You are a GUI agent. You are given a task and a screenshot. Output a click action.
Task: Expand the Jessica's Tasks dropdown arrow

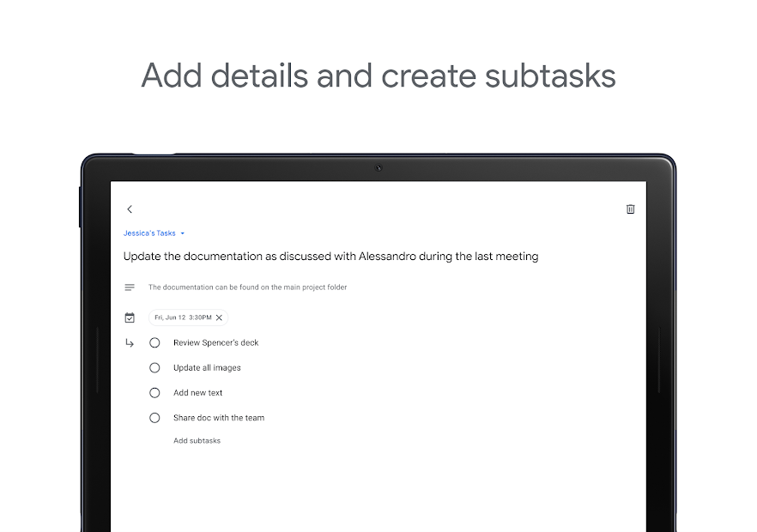tap(180, 233)
